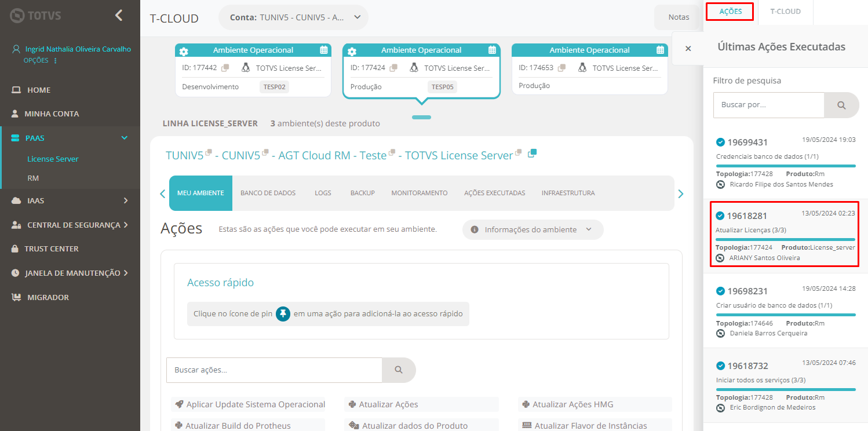Click the blue pin icon in Acesso rápido

point(283,314)
